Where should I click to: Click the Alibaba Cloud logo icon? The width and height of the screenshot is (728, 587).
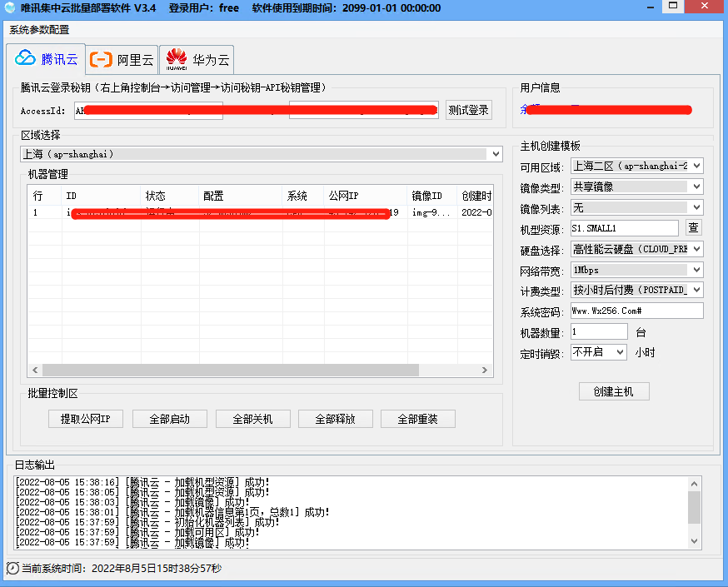point(101,59)
